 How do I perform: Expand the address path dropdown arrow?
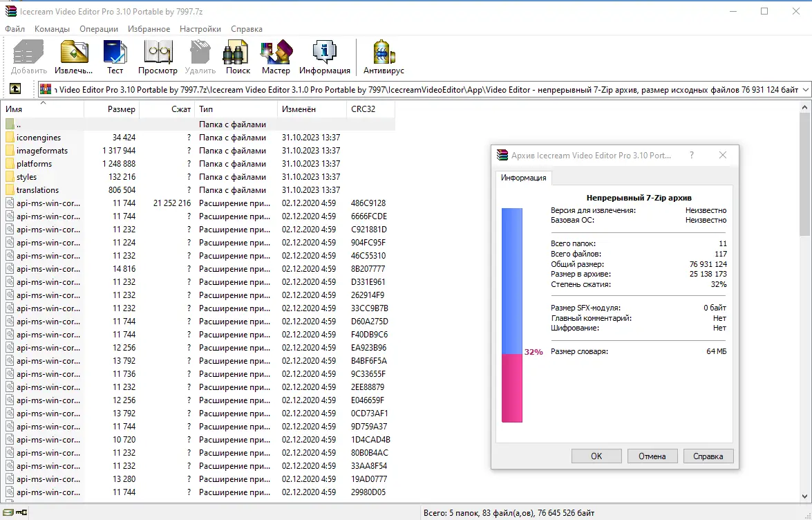pos(805,90)
